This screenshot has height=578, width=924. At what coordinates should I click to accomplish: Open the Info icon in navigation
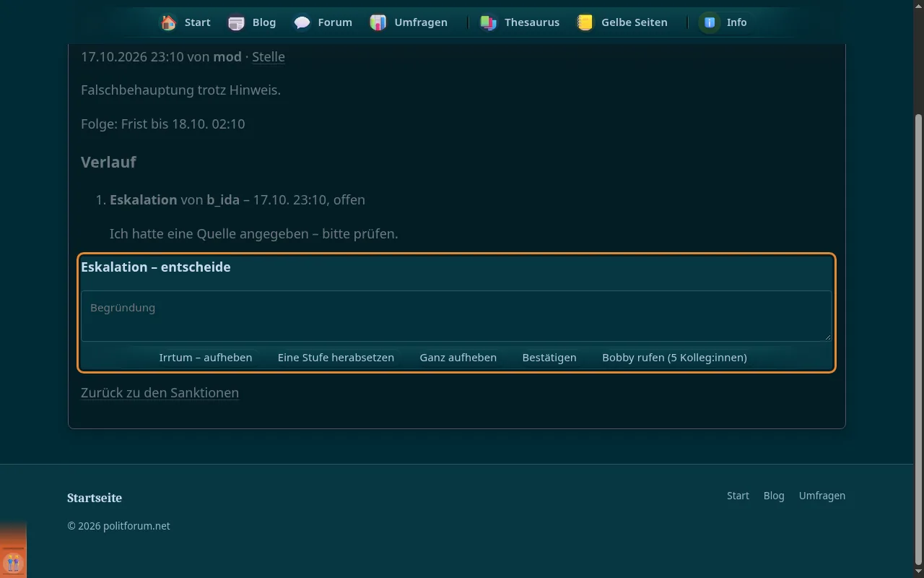point(710,22)
